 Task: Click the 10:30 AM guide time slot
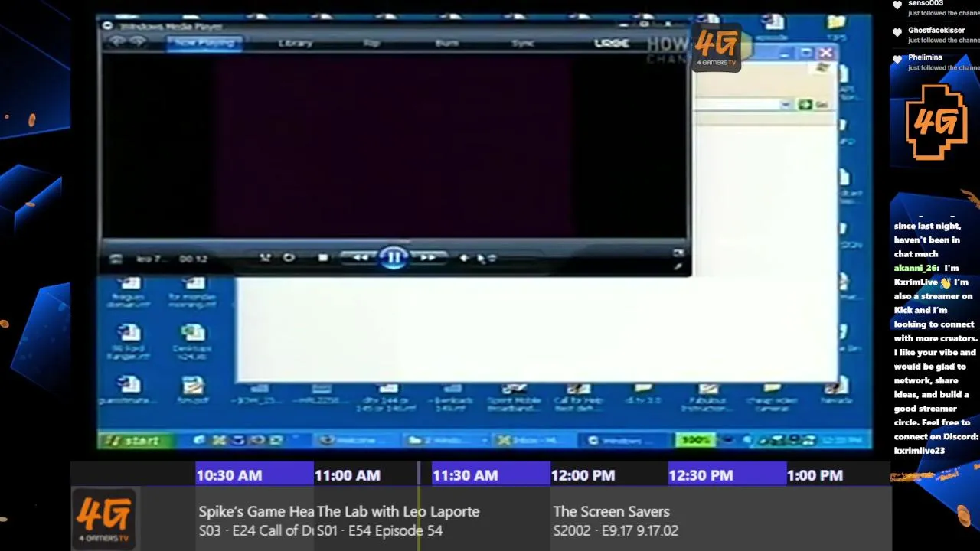[x=254, y=475]
